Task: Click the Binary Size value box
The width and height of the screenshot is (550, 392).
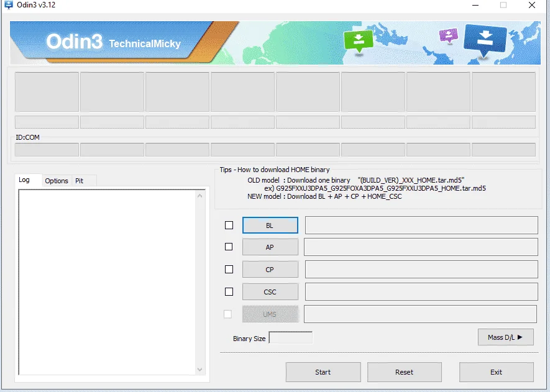Action: point(290,338)
